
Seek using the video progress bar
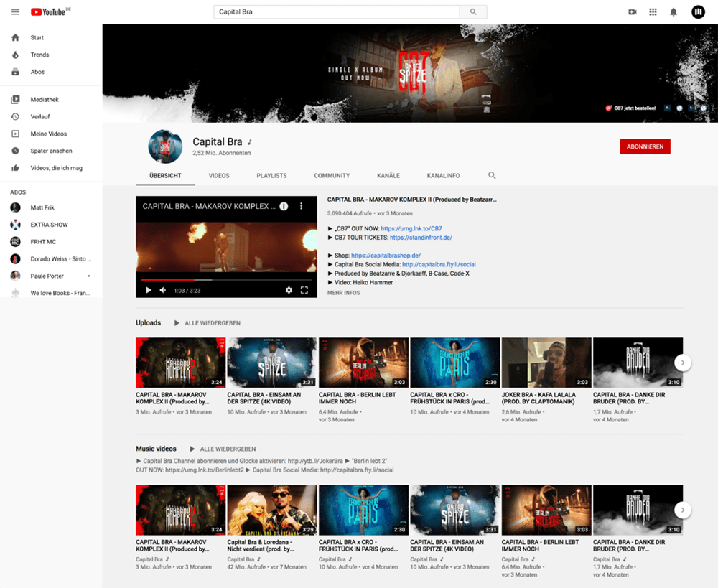226,279
